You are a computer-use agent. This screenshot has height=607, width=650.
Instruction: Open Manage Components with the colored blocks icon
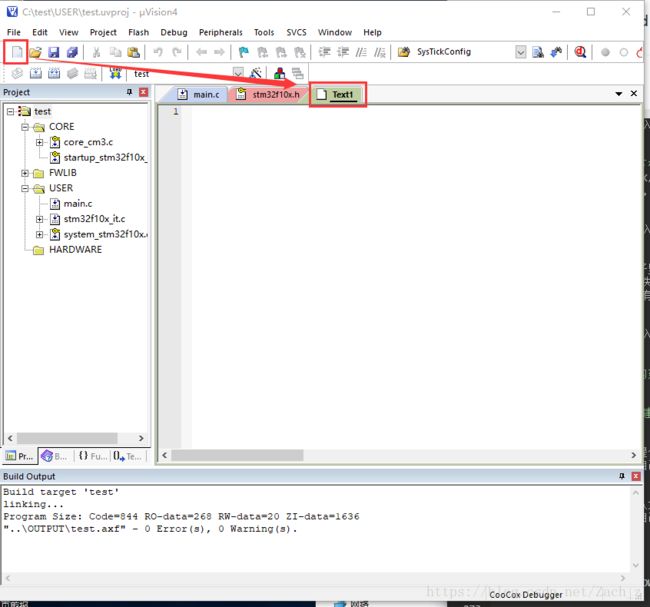coord(280,73)
